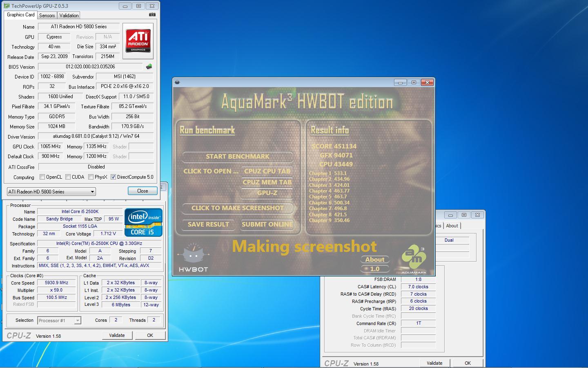Click the GPU-Z screenshot camera icon
Screen dimensions: 588x368
152,15
